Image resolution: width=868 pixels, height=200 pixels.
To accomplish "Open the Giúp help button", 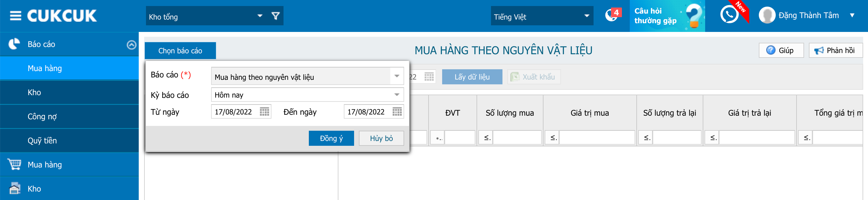I will (781, 50).
